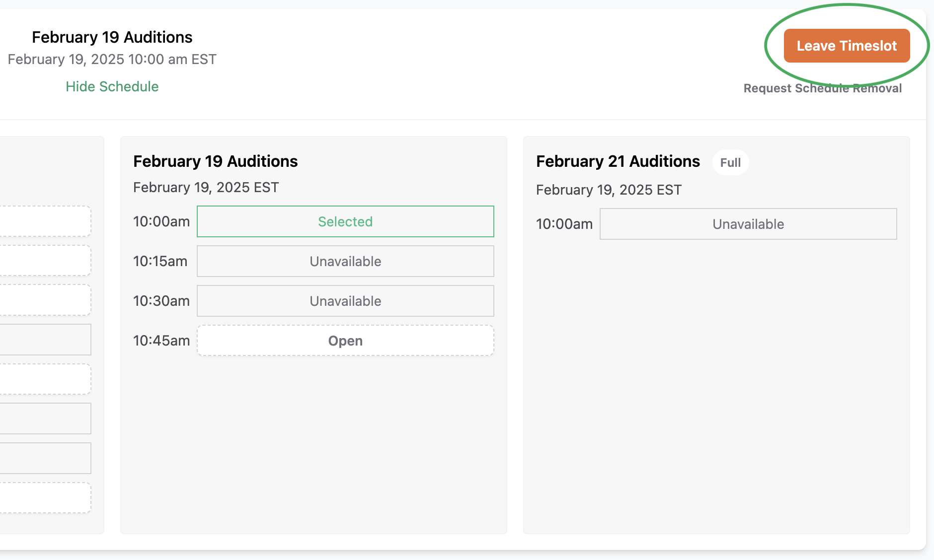934x560 pixels.
Task: Select the topmost dashed slot in the left card
Action: click(x=45, y=221)
